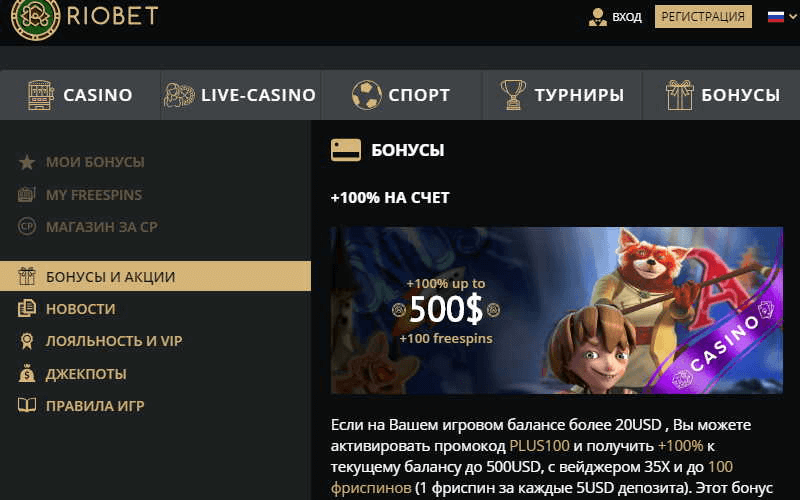Click the Riobet logo emblem

(x=36, y=17)
